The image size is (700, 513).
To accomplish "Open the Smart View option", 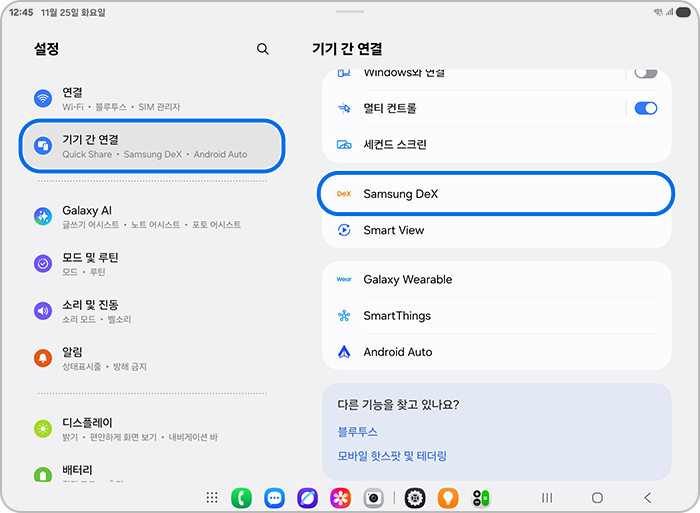I will [x=496, y=230].
